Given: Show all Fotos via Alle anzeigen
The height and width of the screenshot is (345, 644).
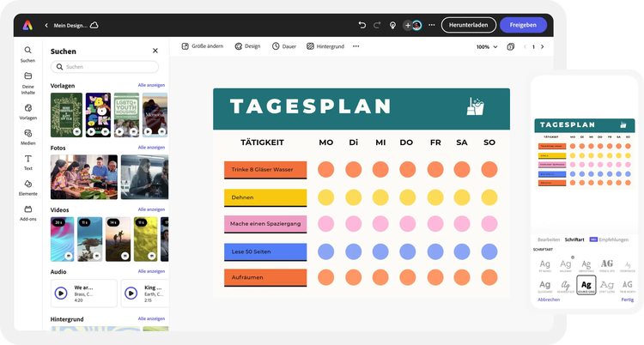Looking at the screenshot, I should coord(151,147).
